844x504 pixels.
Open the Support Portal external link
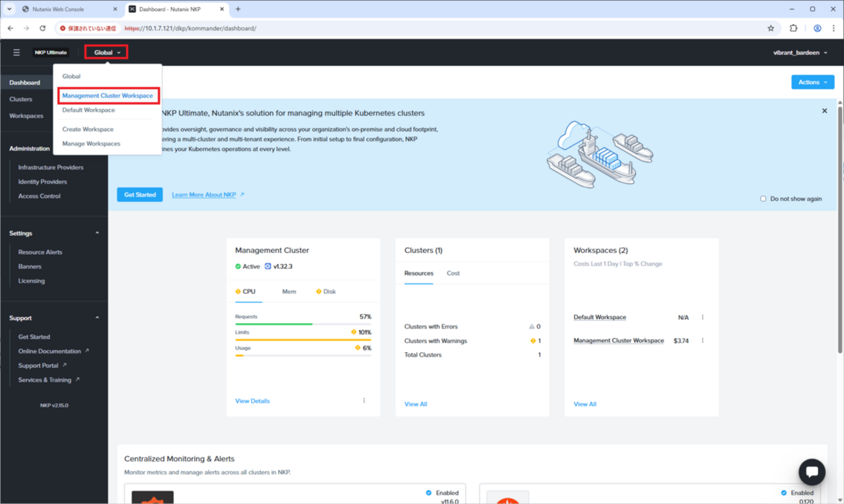[x=43, y=366]
